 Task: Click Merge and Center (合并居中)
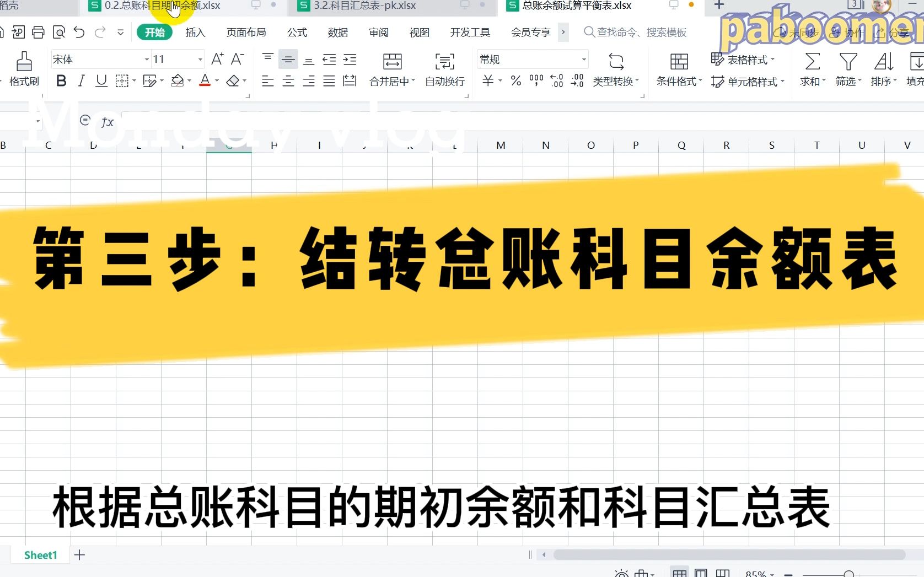[x=392, y=70]
